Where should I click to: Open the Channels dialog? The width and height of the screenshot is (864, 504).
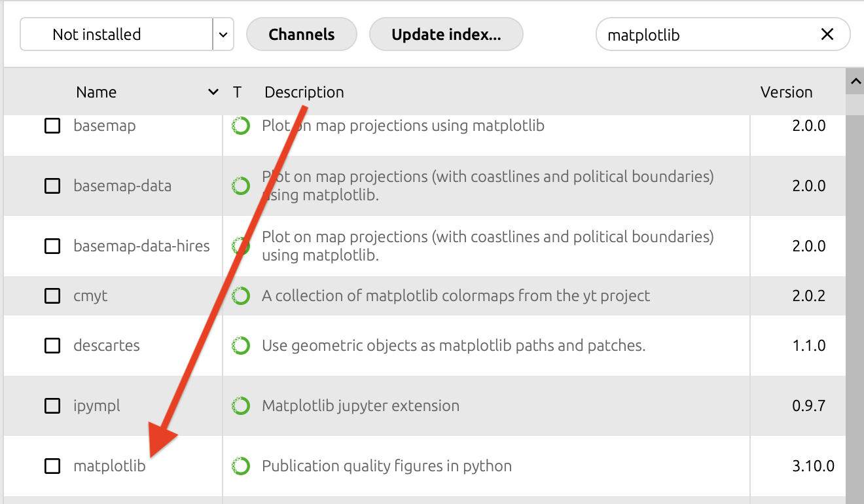click(301, 35)
